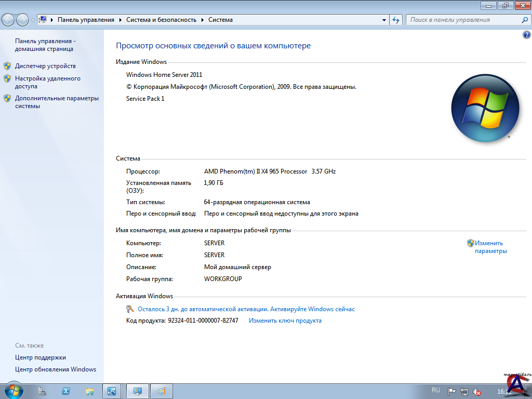Open Диспетчер устройств link
The image size is (532, 399).
pos(45,66)
